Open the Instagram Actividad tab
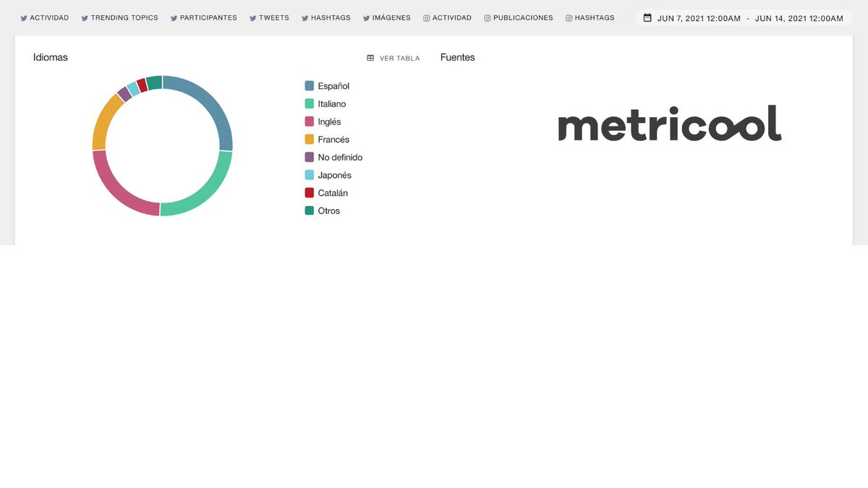Image resolution: width=868 pixels, height=488 pixels. coord(447,18)
